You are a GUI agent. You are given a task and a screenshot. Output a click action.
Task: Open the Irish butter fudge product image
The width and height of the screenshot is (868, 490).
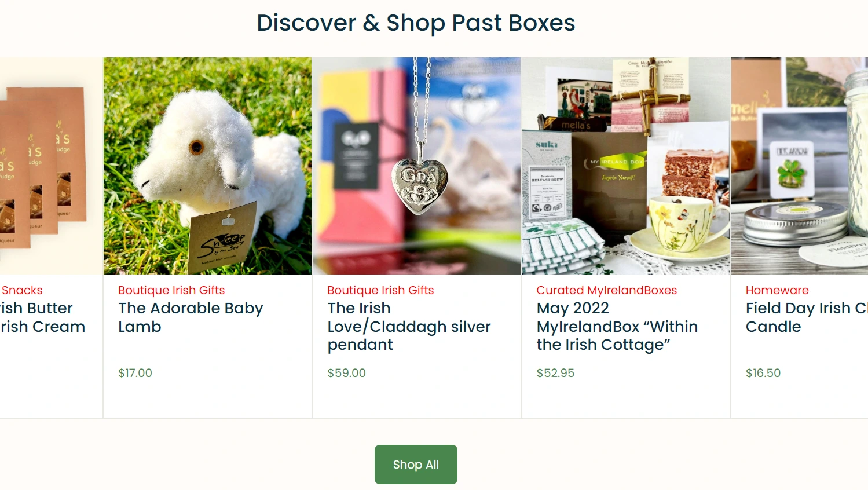[51, 166]
